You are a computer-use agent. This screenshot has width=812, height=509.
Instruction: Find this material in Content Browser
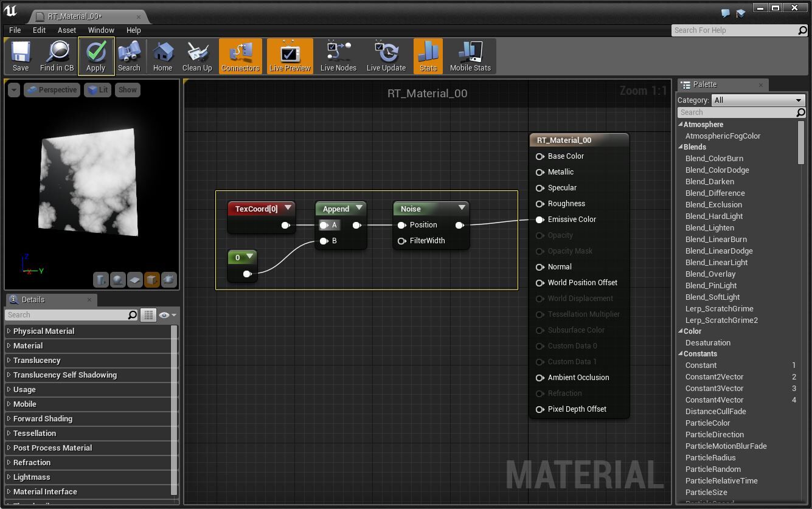57,55
